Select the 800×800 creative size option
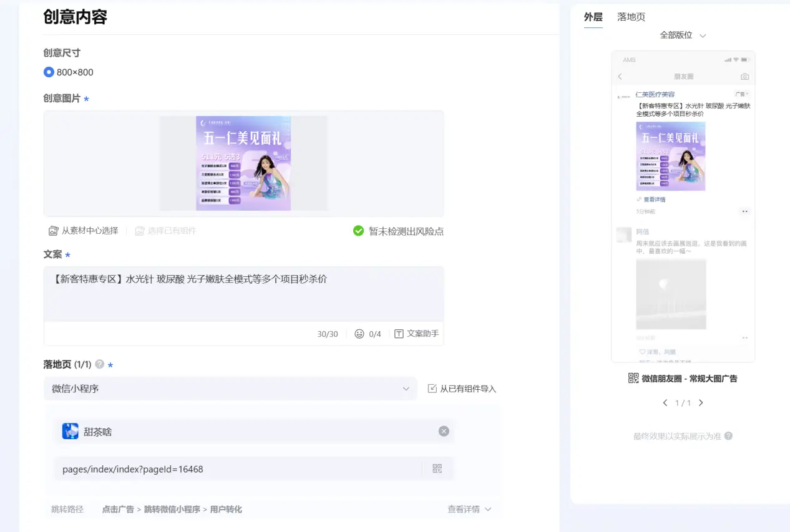The width and height of the screenshot is (790, 532). point(49,72)
